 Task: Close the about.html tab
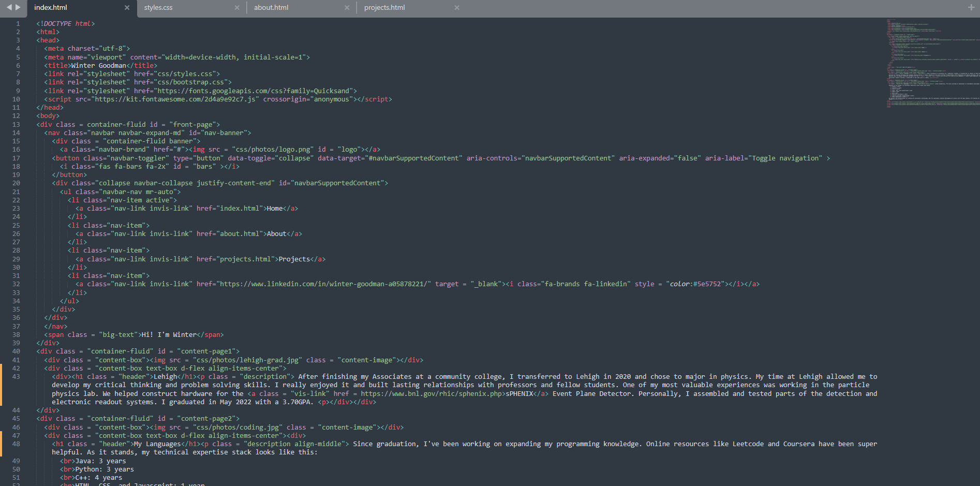click(x=347, y=8)
